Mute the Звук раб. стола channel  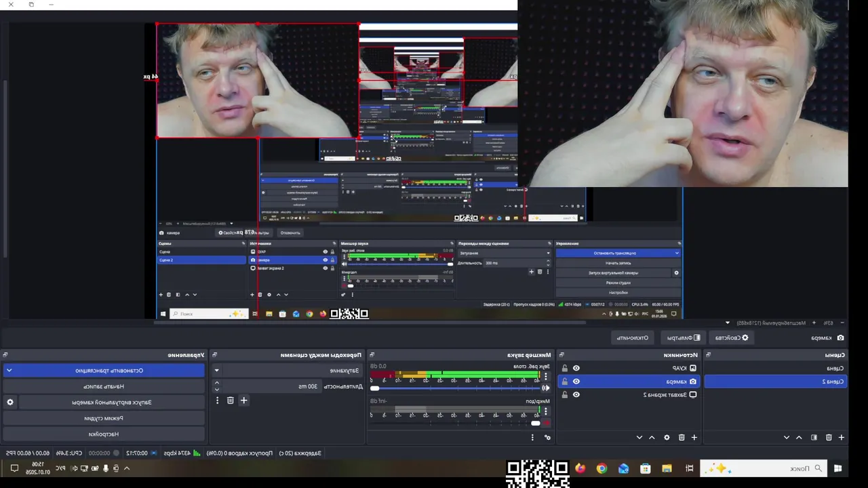click(546, 388)
